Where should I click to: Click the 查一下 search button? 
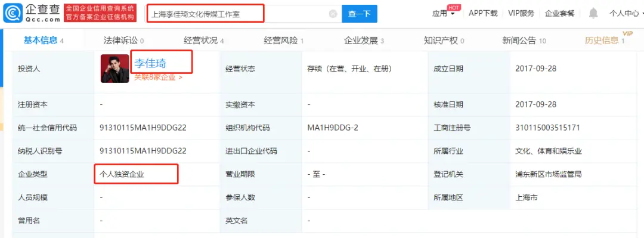coord(360,14)
